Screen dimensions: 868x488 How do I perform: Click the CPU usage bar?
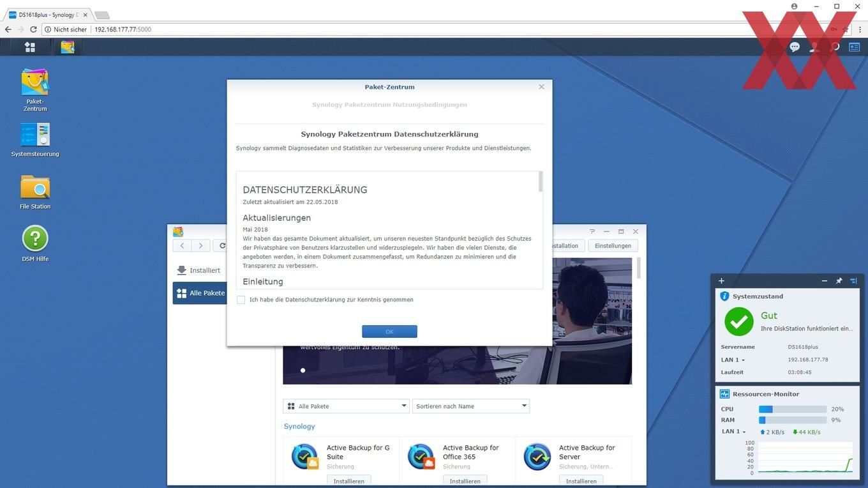click(x=792, y=409)
